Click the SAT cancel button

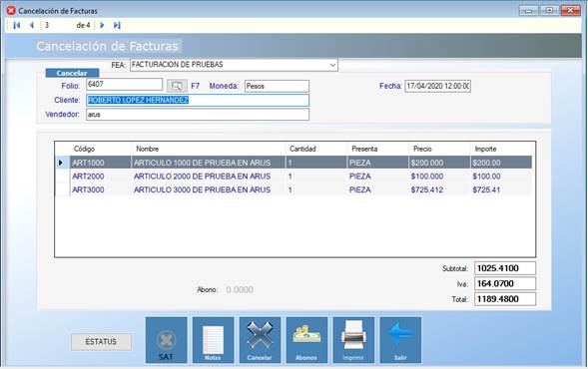(166, 340)
